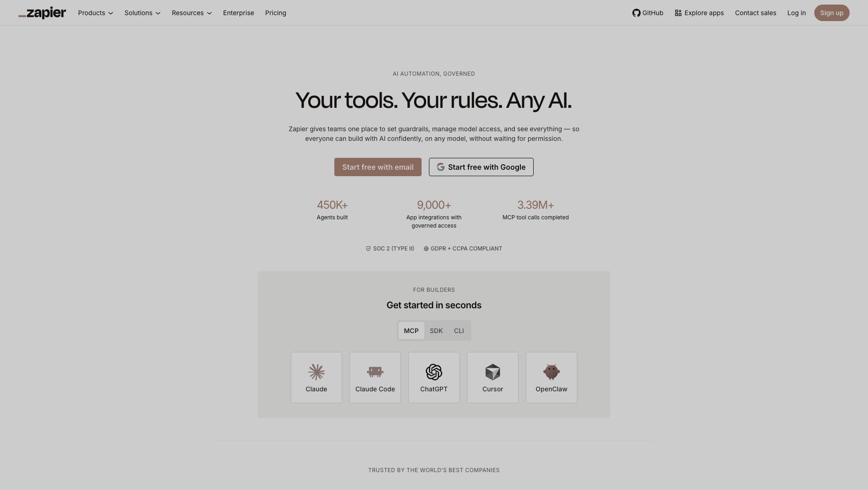The height and width of the screenshot is (490, 868).
Task: Go to the Pricing page
Action: (276, 13)
